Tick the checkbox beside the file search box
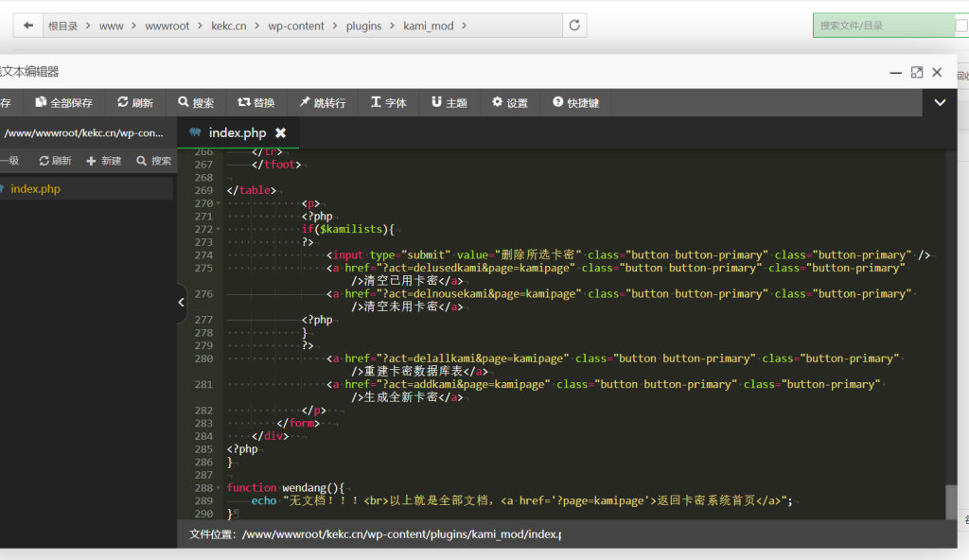 pyautogui.click(x=961, y=26)
